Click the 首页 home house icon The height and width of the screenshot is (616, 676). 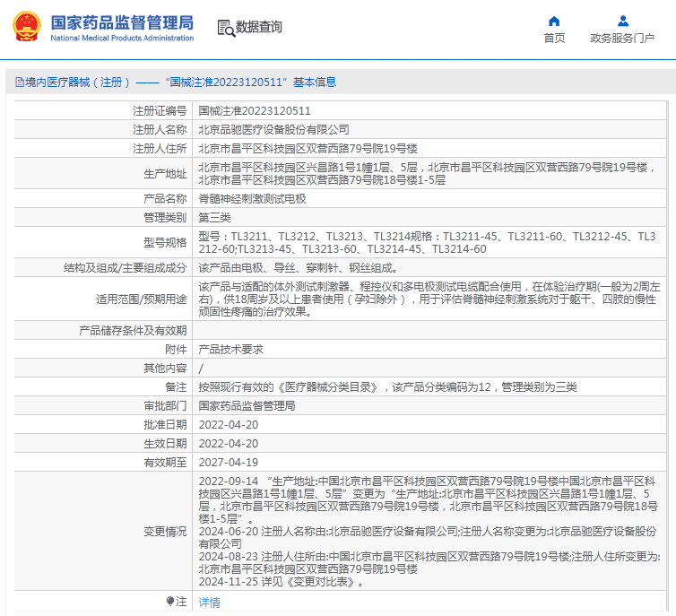pos(554,22)
